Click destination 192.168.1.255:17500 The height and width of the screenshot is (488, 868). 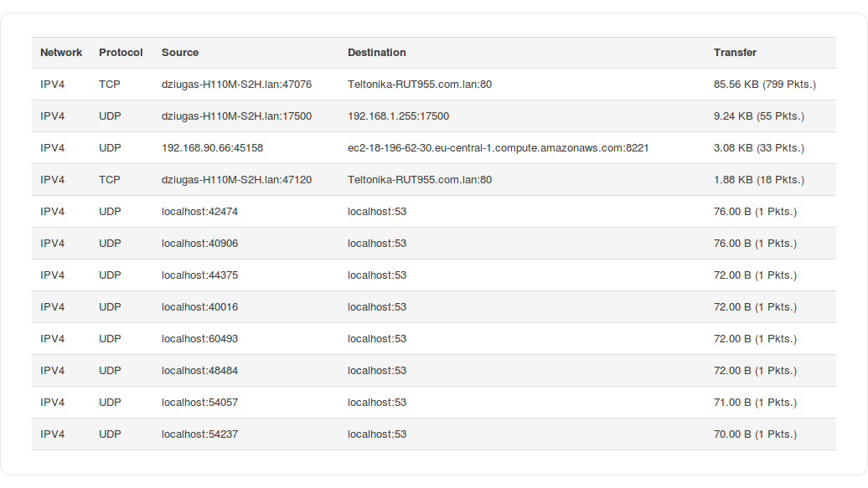[x=399, y=116]
